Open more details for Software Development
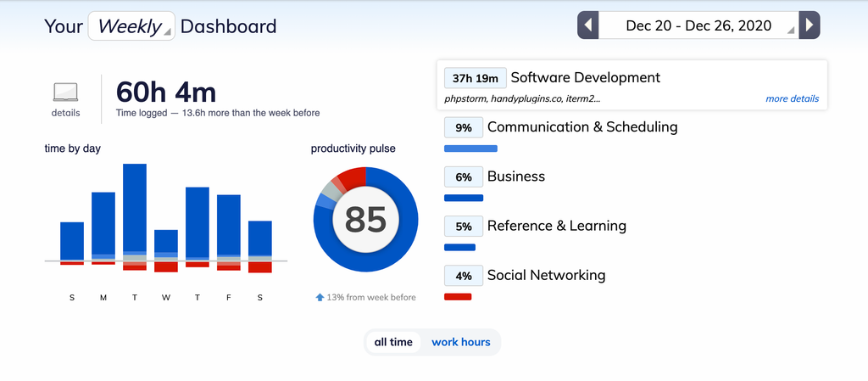This screenshot has height=381, width=868. 792,98
